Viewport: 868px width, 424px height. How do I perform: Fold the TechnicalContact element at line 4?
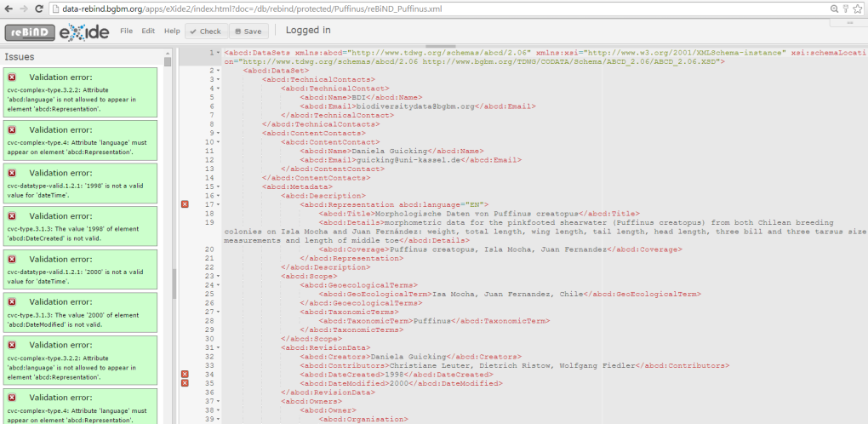218,89
